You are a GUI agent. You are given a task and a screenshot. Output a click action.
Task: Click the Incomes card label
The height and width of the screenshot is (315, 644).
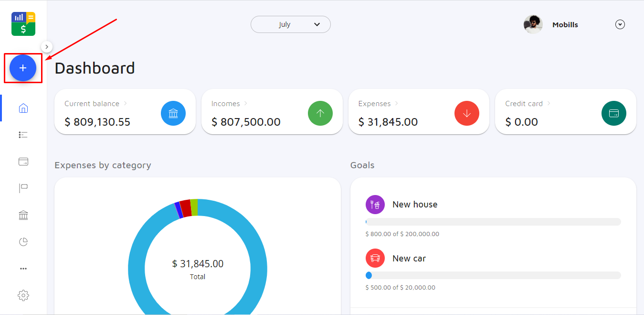[x=226, y=104]
